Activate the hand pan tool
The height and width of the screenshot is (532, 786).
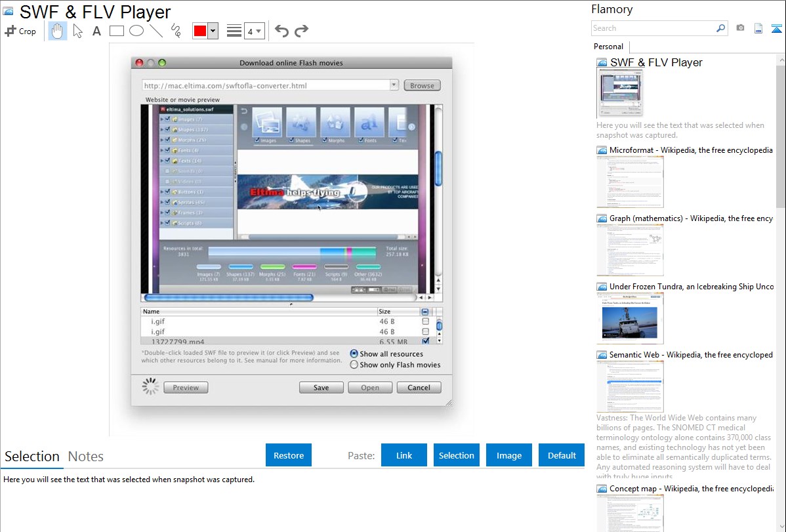point(58,31)
